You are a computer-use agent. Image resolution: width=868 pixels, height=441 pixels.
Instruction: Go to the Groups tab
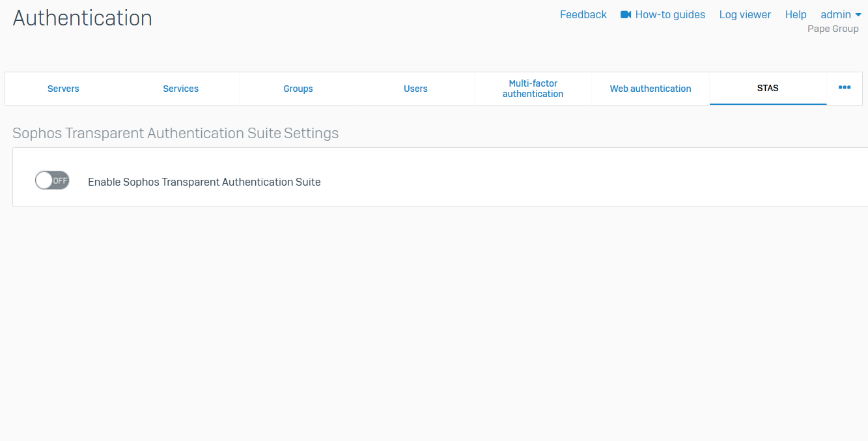click(298, 89)
